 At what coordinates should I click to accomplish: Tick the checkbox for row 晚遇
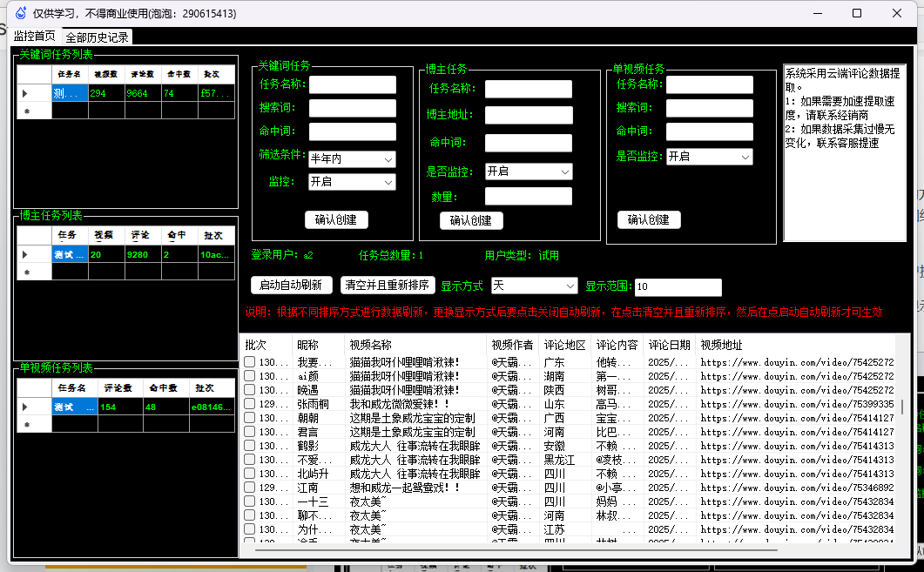pyautogui.click(x=250, y=390)
